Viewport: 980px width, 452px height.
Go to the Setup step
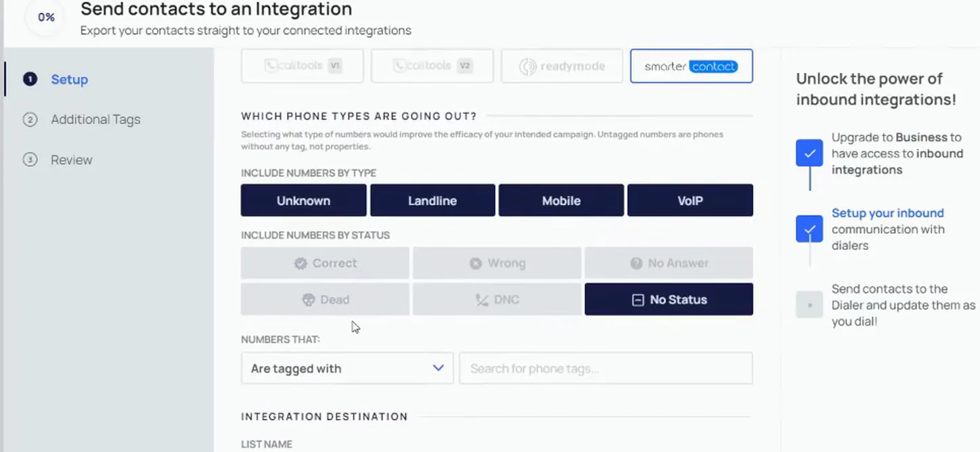tap(69, 79)
